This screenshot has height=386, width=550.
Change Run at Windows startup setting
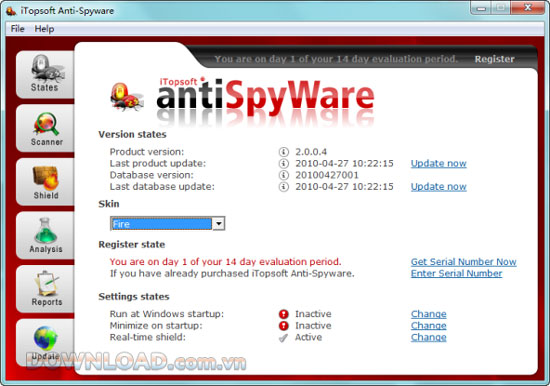tap(429, 314)
